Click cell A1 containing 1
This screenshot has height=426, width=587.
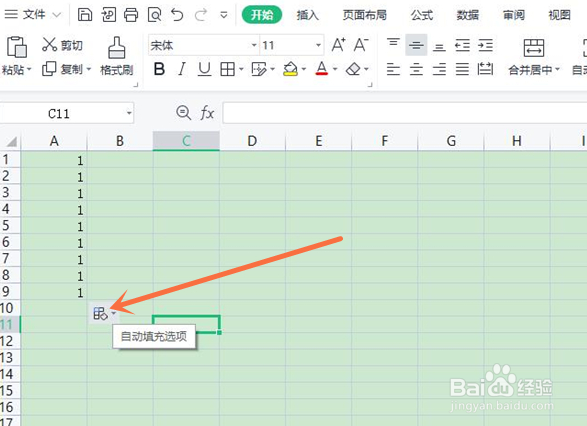click(x=54, y=160)
